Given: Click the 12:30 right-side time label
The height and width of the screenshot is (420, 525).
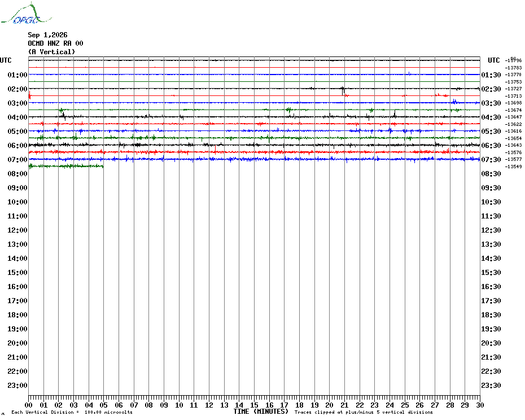Looking at the screenshot, I should pyautogui.click(x=491, y=230).
